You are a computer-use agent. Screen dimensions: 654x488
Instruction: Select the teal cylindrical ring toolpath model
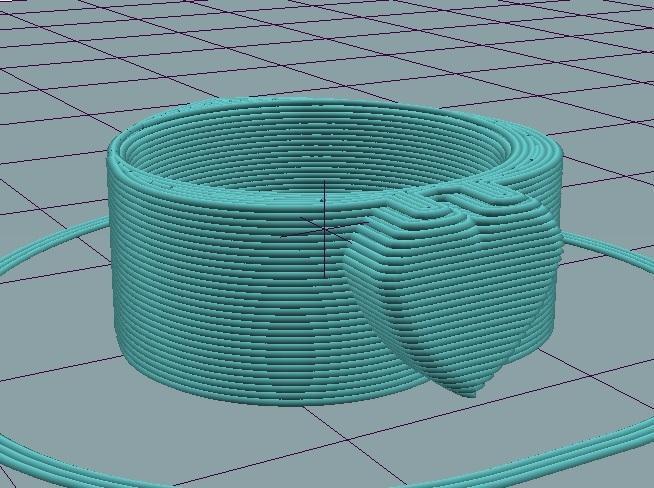pos(335,252)
